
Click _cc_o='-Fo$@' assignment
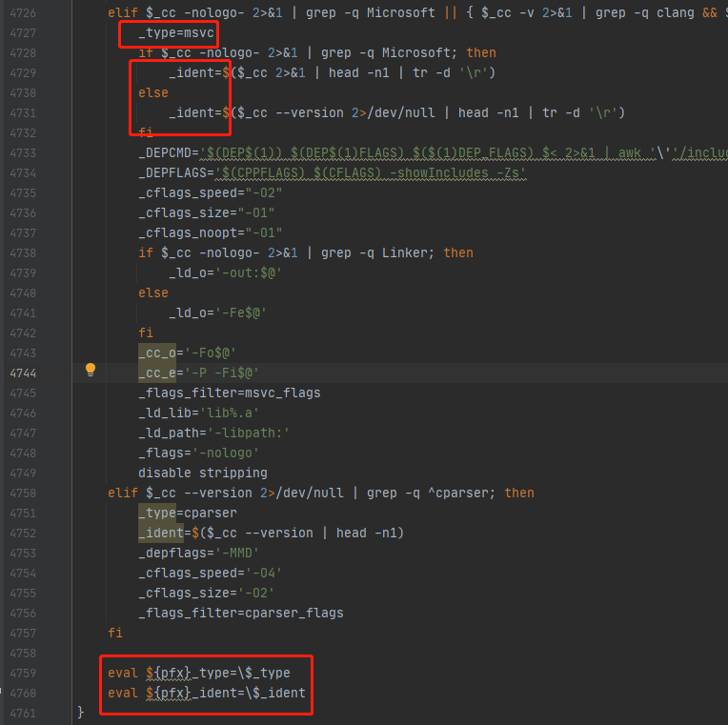pyautogui.click(x=187, y=353)
